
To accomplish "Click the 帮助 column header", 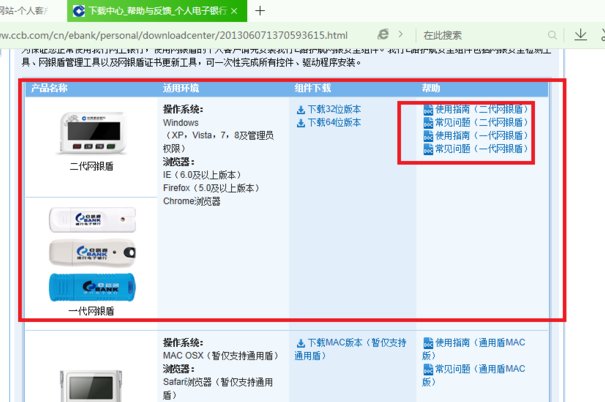I will (431, 88).
